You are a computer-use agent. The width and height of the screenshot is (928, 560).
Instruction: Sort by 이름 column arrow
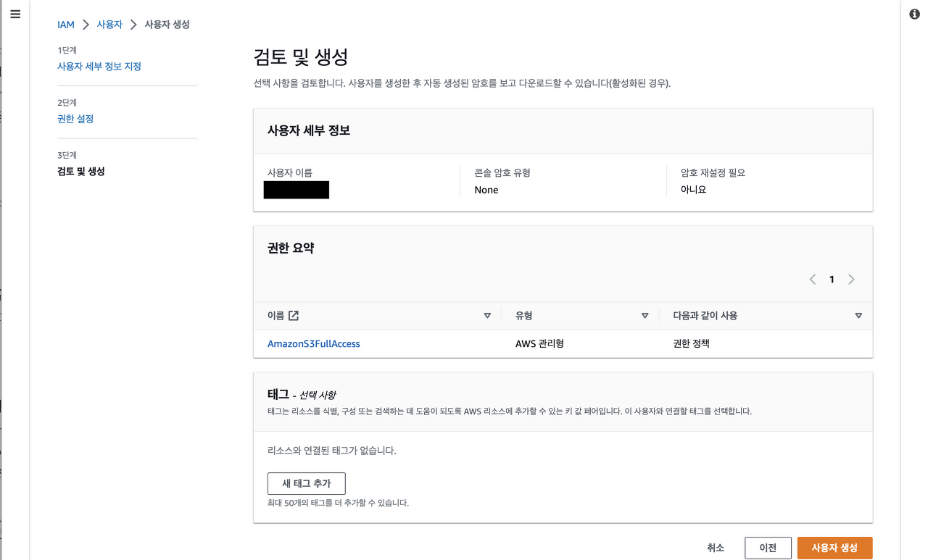point(487,316)
